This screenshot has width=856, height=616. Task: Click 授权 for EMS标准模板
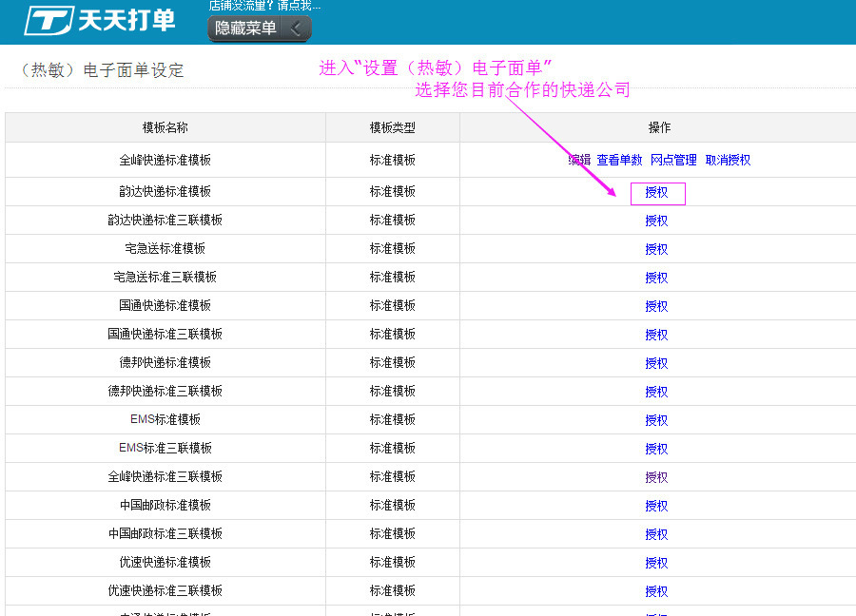(656, 419)
